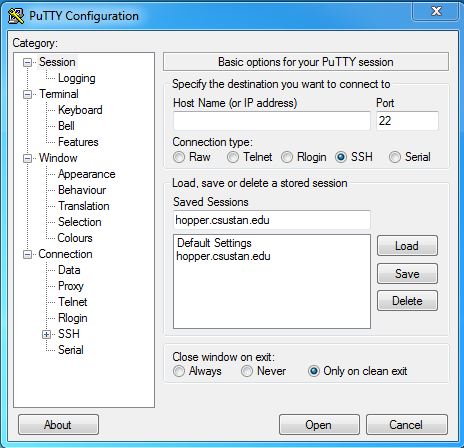This screenshot has width=464, height=448.
Task: Select Default Settings in saved sessions list
Action: tap(214, 243)
